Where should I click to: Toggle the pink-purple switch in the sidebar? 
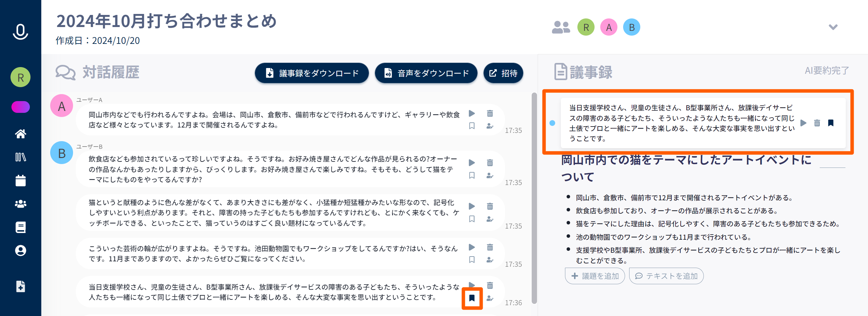pos(20,107)
